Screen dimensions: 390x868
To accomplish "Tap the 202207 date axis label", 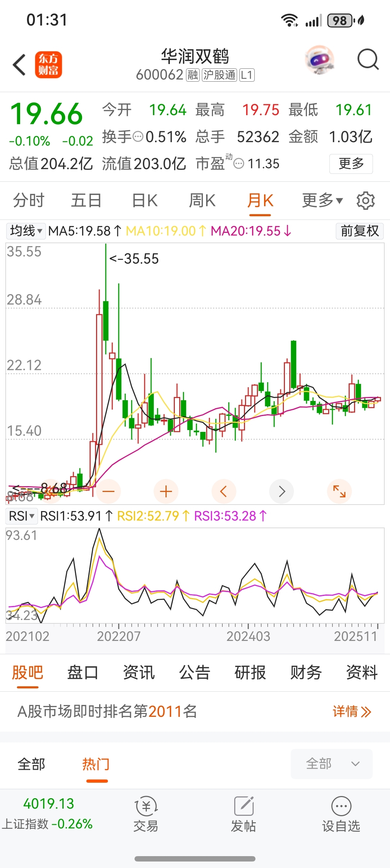I will 119,636.
